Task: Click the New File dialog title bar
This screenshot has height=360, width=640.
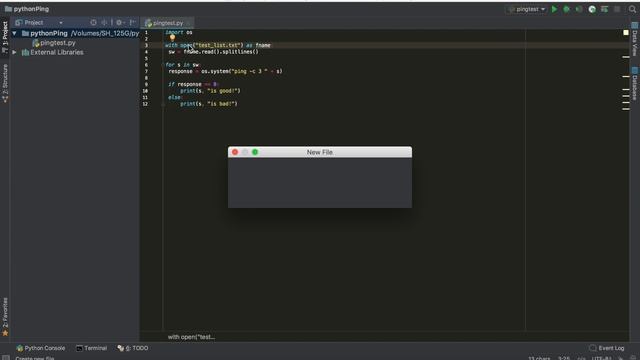Action: tap(320, 152)
